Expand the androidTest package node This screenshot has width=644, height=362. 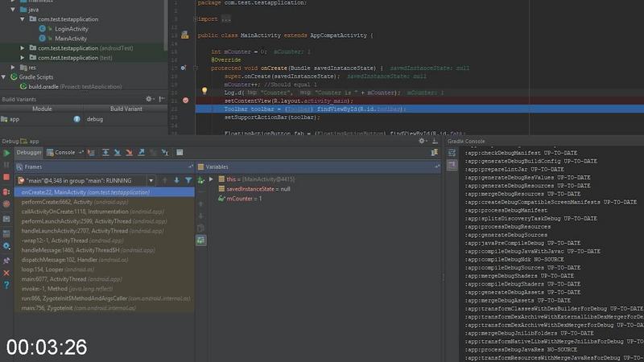pos(23,48)
